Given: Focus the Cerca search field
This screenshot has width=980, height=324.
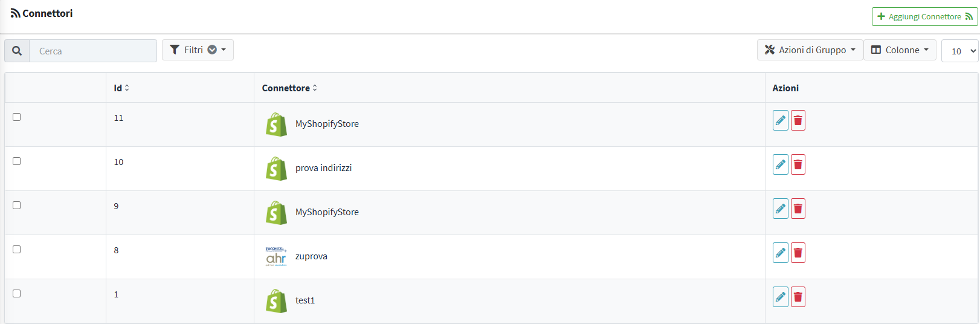Looking at the screenshot, I should pyautogui.click(x=93, y=51).
